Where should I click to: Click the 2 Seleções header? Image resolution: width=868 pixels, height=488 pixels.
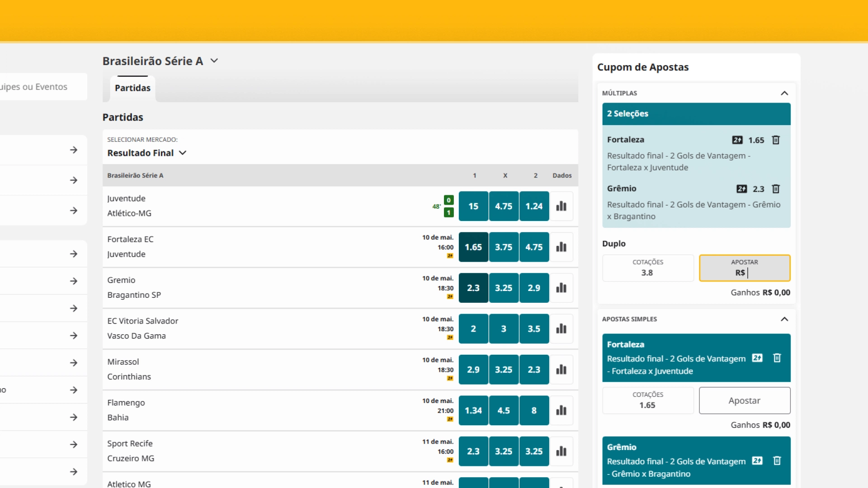point(696,114)
